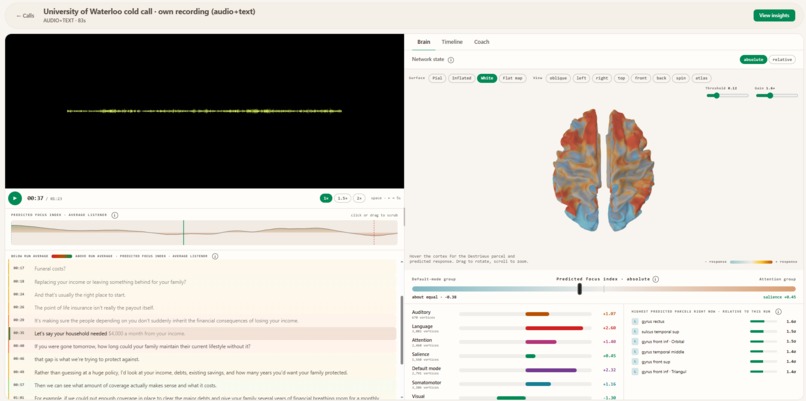Set view to oblique
Screen dimensions: 806x401
[558, 78]
